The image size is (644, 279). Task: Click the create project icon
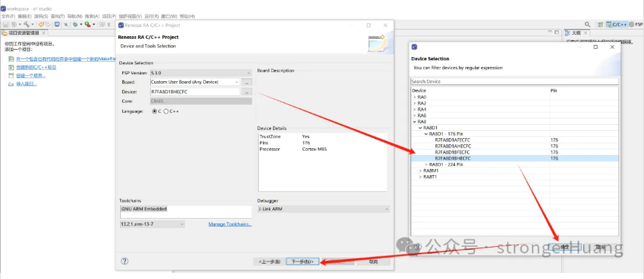coord(12,76)
